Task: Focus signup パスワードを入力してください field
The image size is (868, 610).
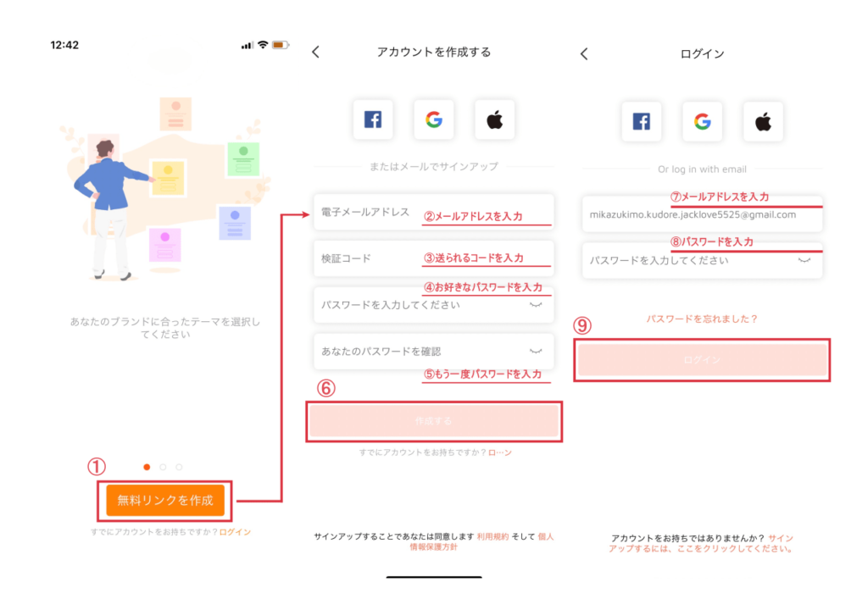Action: pyautogui.click(x=434, y=305)
